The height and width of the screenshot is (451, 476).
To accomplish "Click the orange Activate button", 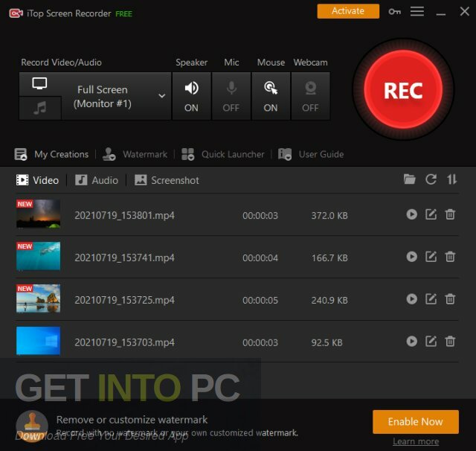I will click(x=348, y=11).
